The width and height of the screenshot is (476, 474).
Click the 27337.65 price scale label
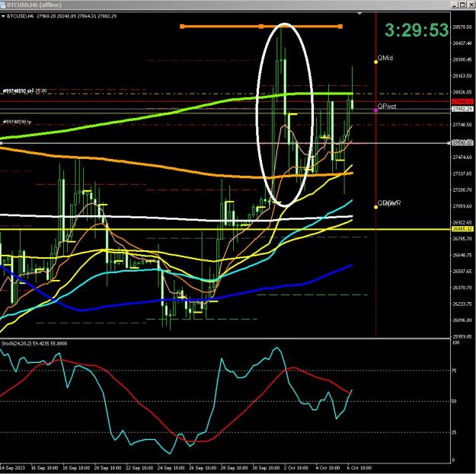462,173
